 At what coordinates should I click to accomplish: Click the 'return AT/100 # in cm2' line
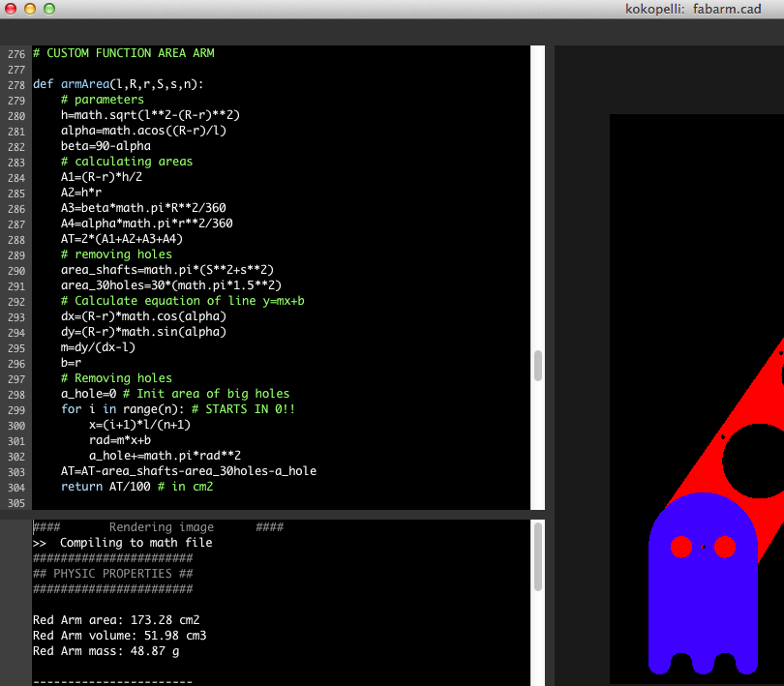(137, 487)
